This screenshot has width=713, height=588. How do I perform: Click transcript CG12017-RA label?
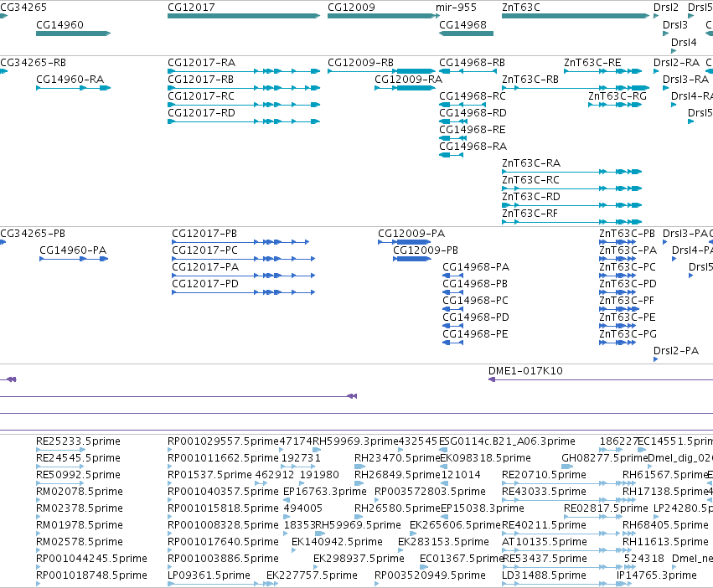coord(201,63)
